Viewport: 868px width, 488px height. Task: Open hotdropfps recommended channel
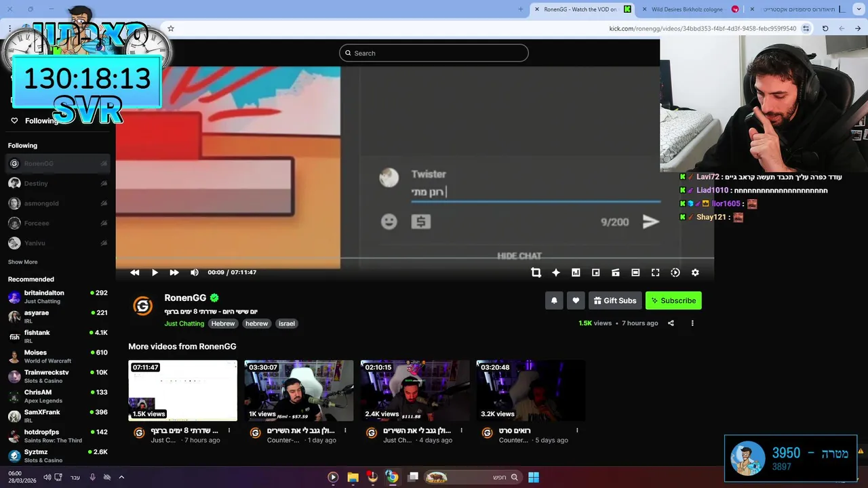click(58, 436)
